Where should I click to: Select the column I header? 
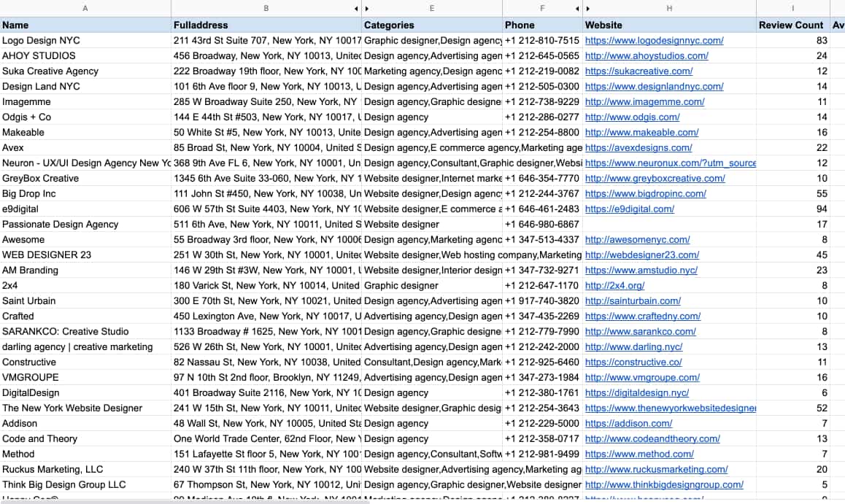coord(792,8)
